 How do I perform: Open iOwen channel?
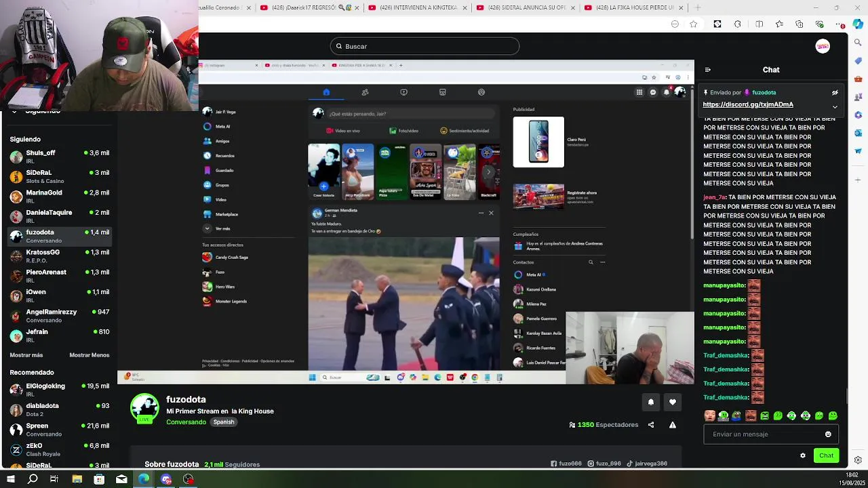tap(59, 296)
